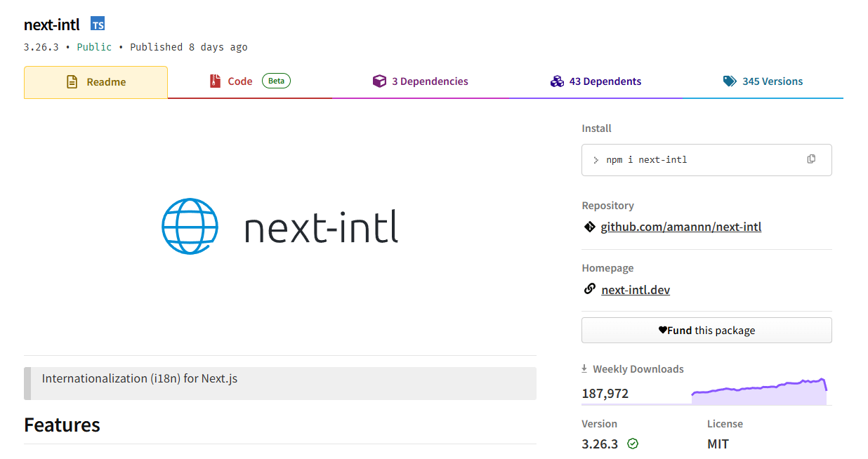Image resolution: width=868 pixels, height=459 pixels.
Task: Click Published 8 days ago text
Action: click(x=189, y=47)
